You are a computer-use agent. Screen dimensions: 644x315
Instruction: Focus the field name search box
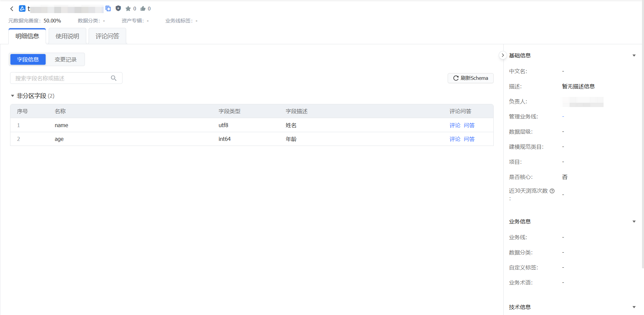coord(62,78)
